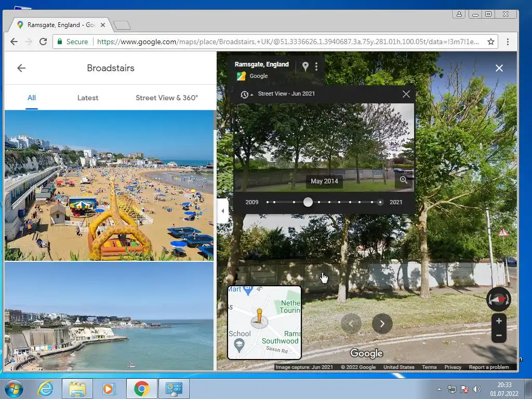Select the timeline slider handle

click(x=308, y=202)
